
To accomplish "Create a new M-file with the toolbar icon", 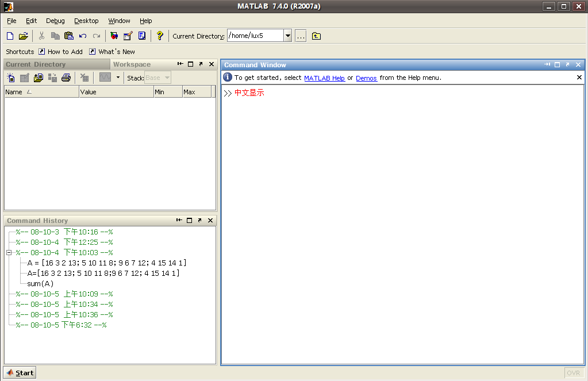I will pyautogui.click(x=10, y=36).
